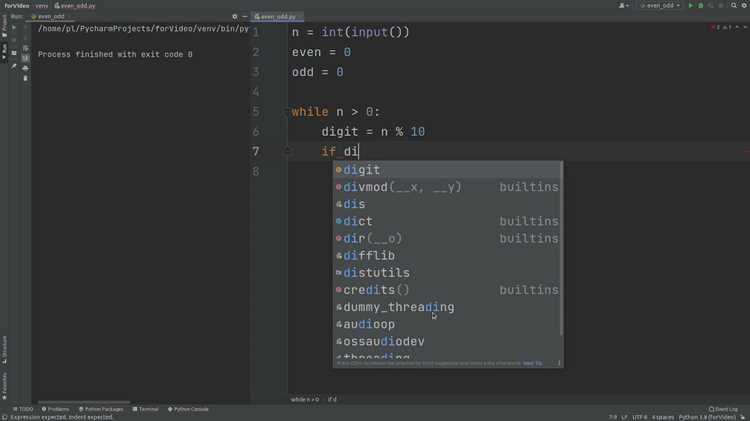Choose 'divmod(__x, __y)' completion suggestion

pos(448,187)
